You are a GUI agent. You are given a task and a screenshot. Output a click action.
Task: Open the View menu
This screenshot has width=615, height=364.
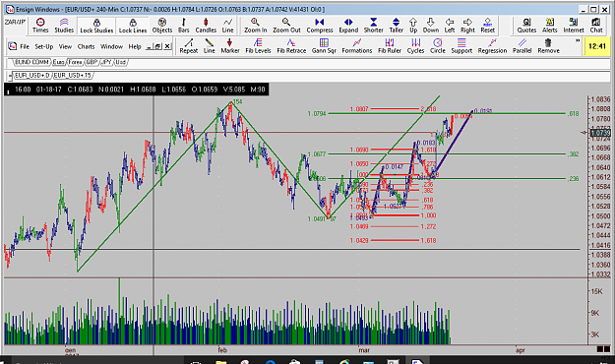click(x=65, y=46)
